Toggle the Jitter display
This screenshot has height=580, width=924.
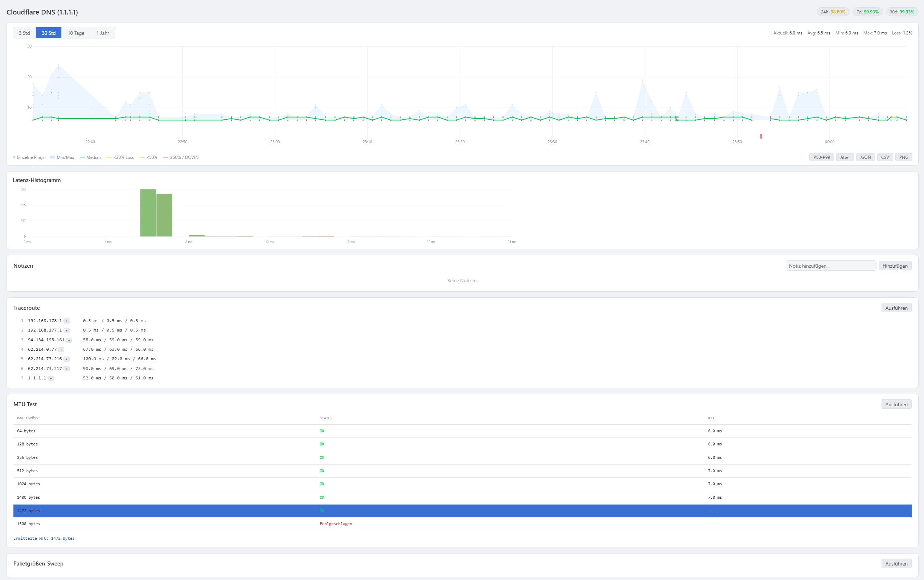tap(845, 157)
